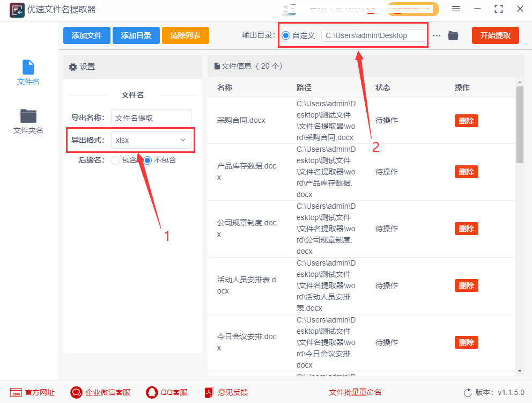Open the 官方网址 link text

[40, 392]
